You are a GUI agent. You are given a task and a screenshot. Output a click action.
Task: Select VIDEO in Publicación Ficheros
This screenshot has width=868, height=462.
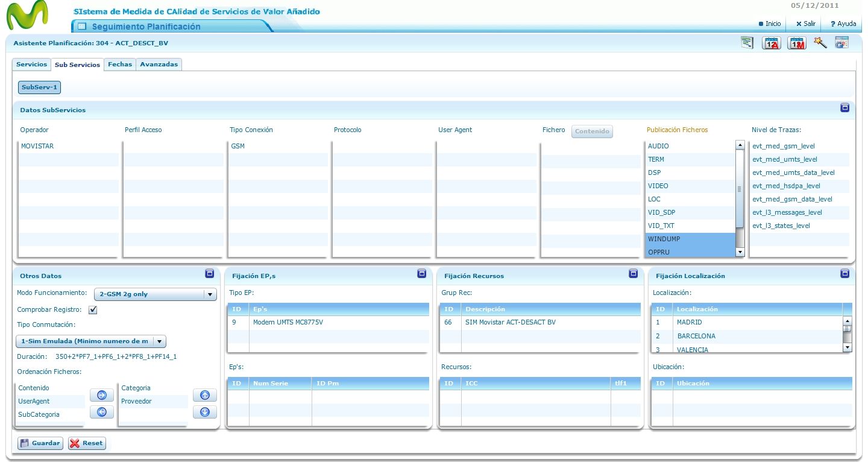(x=691, y=186)
